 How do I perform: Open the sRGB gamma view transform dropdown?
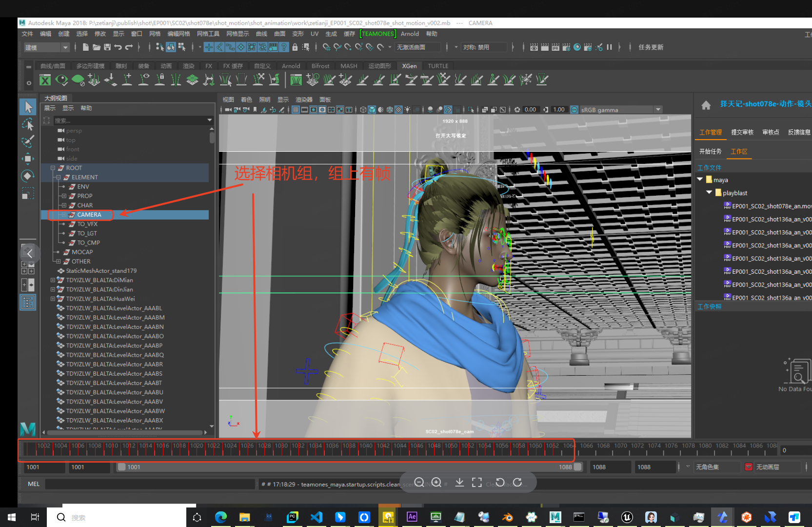pos(658,110)
